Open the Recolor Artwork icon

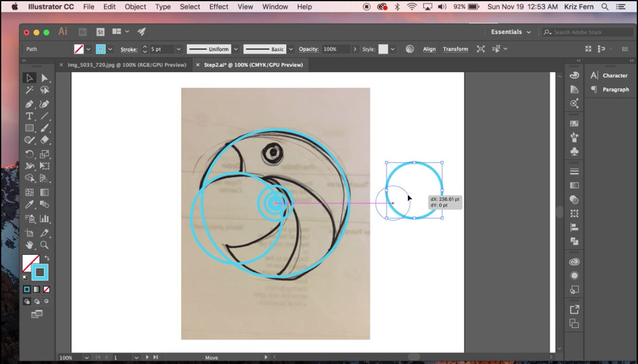tap(410, 49)
